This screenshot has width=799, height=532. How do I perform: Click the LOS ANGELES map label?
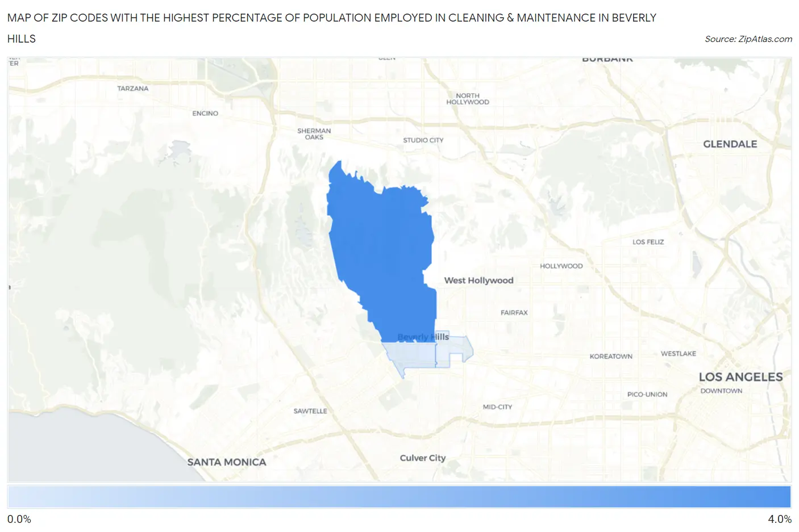click(740, 377)
